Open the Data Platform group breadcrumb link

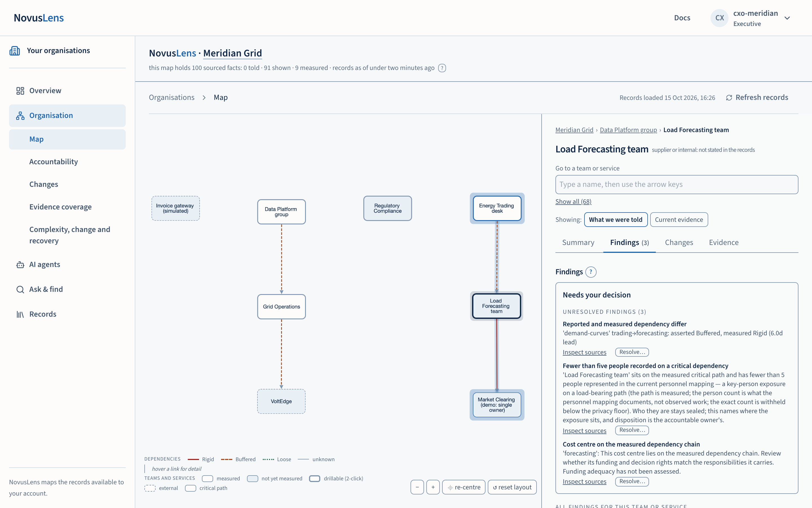pos(628,130)
